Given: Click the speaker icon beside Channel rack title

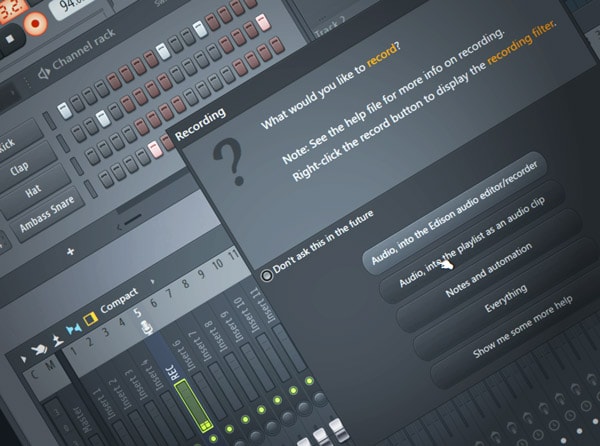Looking at the screenshot, I should click(x=43, y=73).
